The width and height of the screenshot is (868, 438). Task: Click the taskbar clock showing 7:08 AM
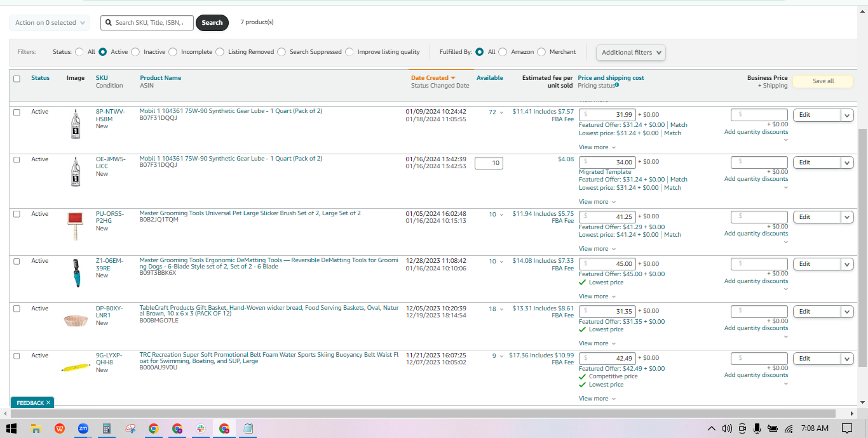click(815, 428)
